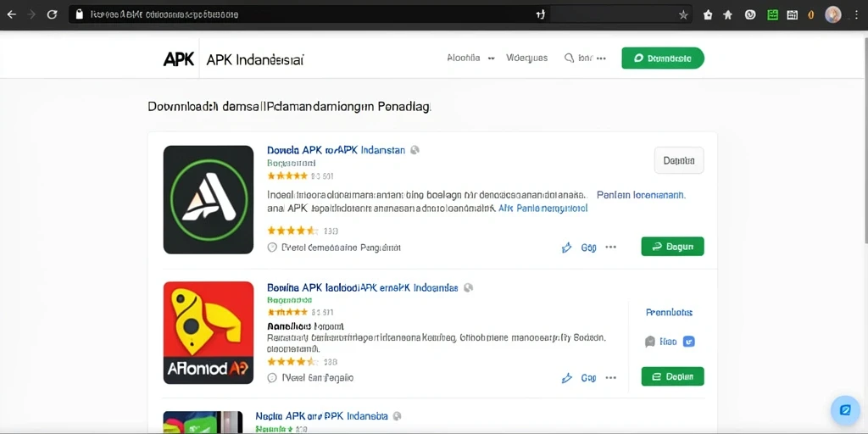
Task: Open the first app card three-dot menu
Action: 610,247
